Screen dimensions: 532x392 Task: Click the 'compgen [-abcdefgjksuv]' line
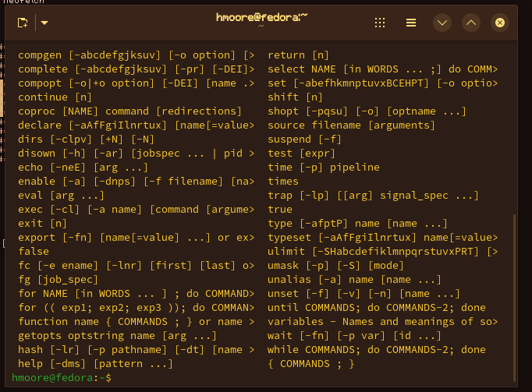pyautogui.click(x=136, y=55)
